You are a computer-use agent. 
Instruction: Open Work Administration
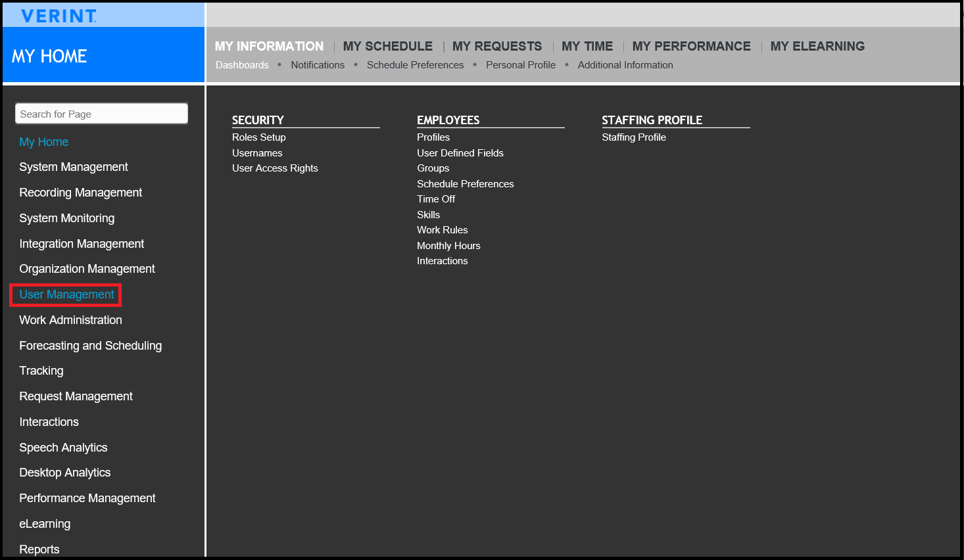tap(71, 320)
